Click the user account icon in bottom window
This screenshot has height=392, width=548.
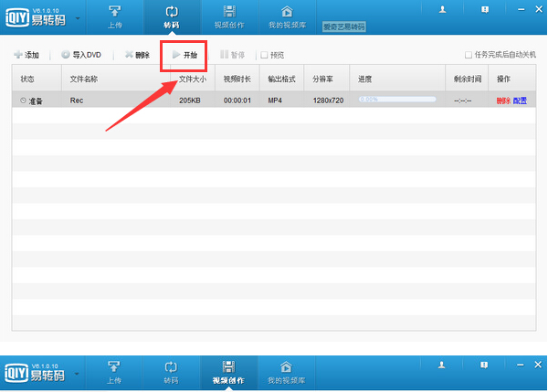pyautogui.click(x=442, y=366)
